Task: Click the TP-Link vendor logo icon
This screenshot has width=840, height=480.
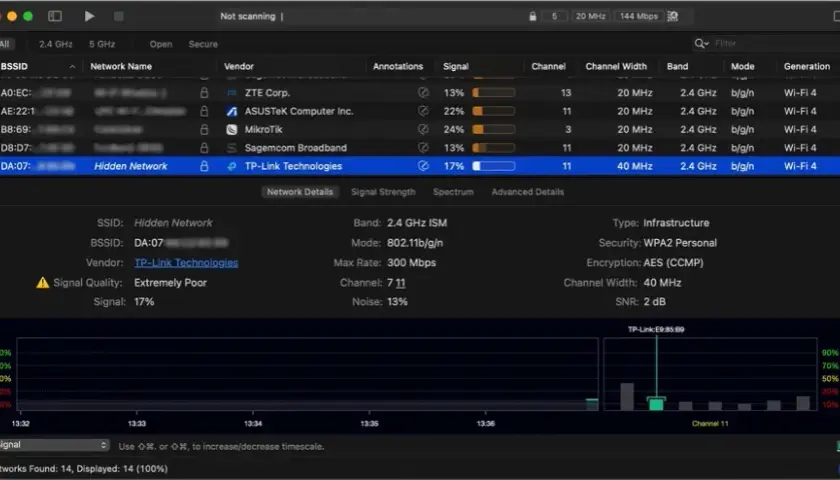Action: (x=231, y=166)
